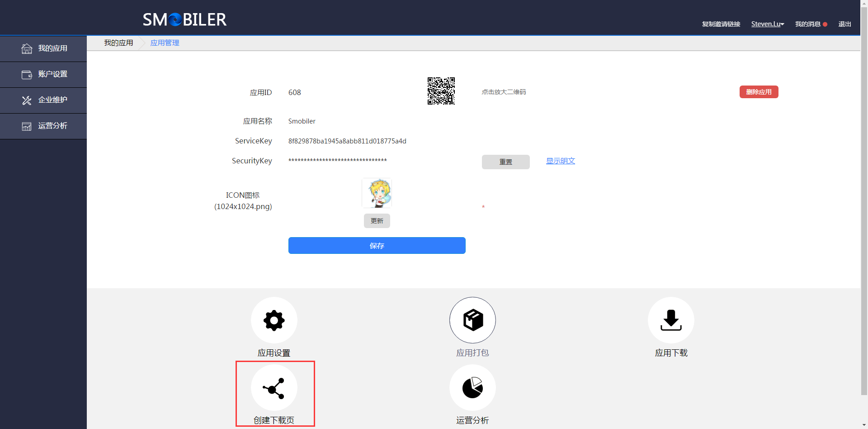Screen dimensions: 868x429
Task: Open the 企业维护 sidebar item
Action: click(43, 100)
